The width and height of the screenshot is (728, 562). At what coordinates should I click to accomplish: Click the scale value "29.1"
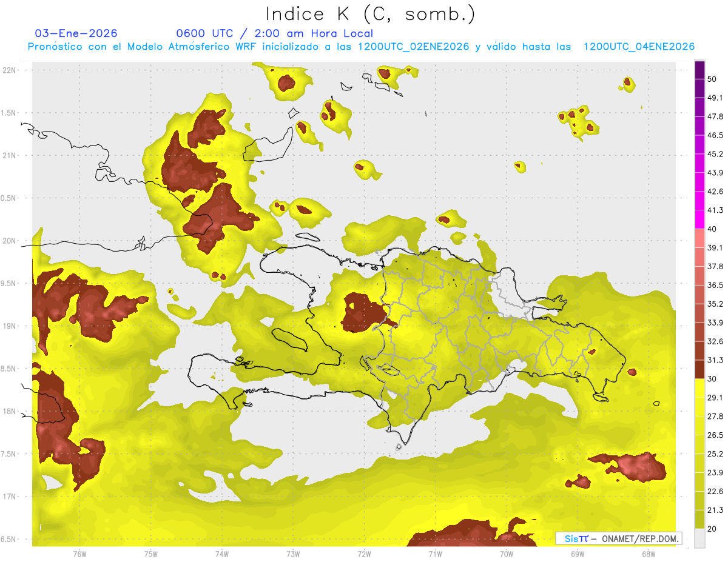715,398
